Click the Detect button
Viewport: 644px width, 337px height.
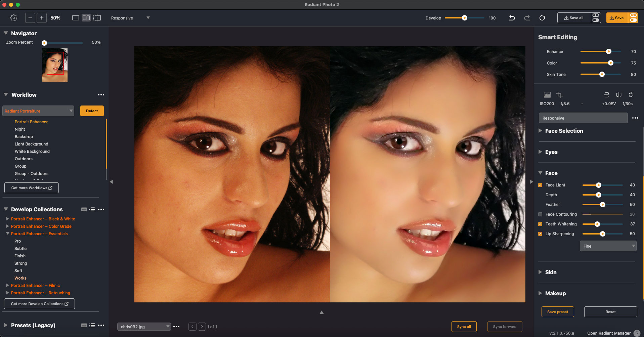pyautogui.click(x=92, y=111)
